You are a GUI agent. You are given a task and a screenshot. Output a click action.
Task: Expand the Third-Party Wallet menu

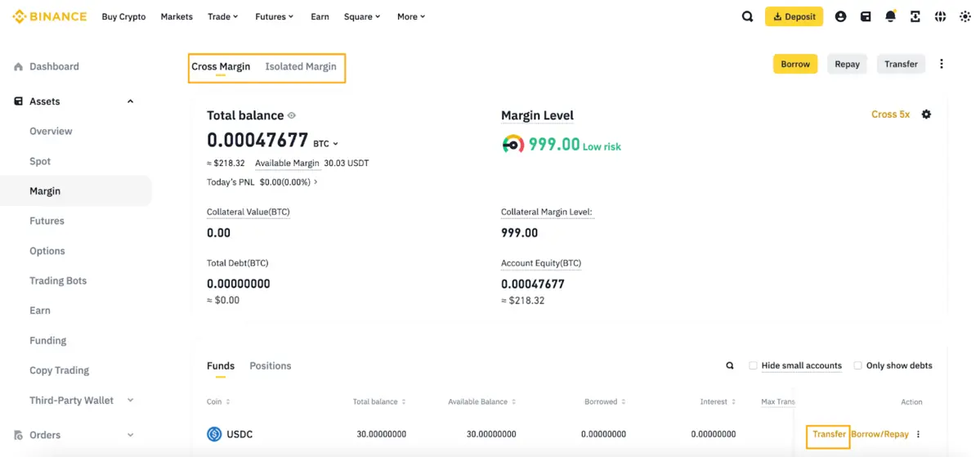(130, 401)
